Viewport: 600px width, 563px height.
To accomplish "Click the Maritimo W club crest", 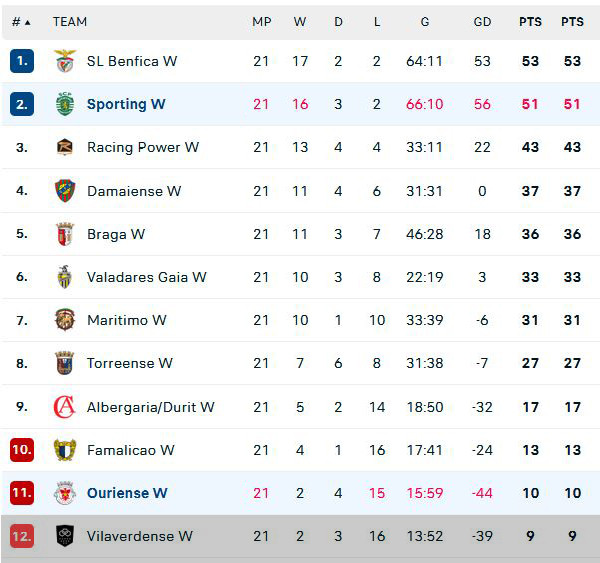I will [x=65, y=320].
